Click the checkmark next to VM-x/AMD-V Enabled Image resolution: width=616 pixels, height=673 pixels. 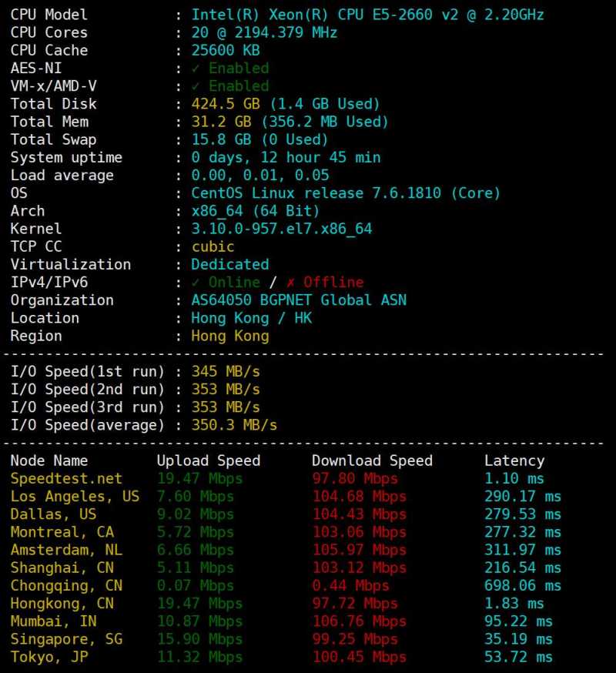(x=196, y=86)
